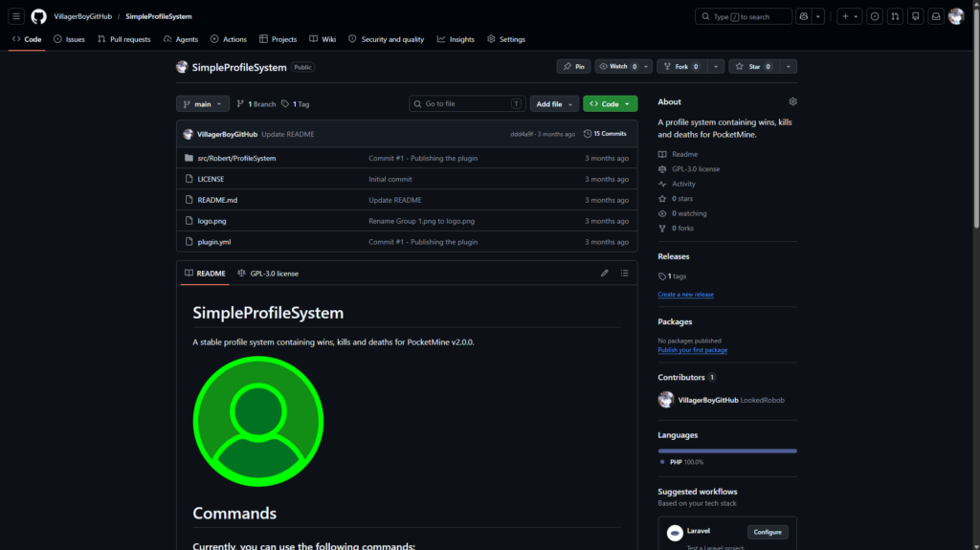Focus the Go to file field

pyautogui.click(x=467, y=103)
